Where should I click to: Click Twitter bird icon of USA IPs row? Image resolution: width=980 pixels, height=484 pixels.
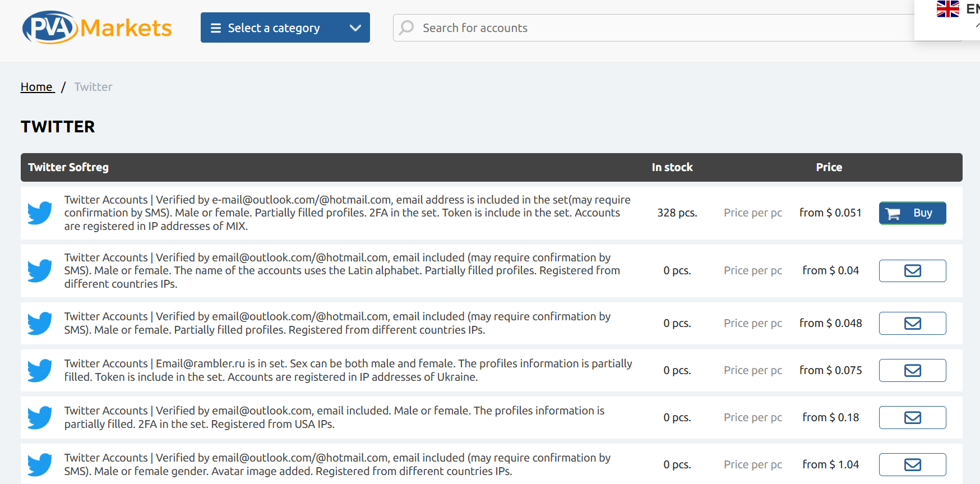point(40,418)
